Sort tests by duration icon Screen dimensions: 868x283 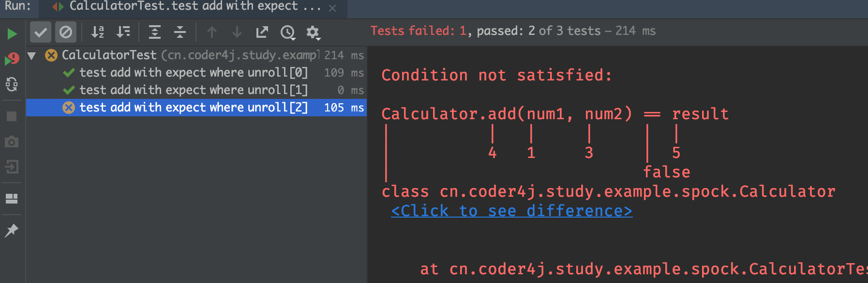click(123, 32)
